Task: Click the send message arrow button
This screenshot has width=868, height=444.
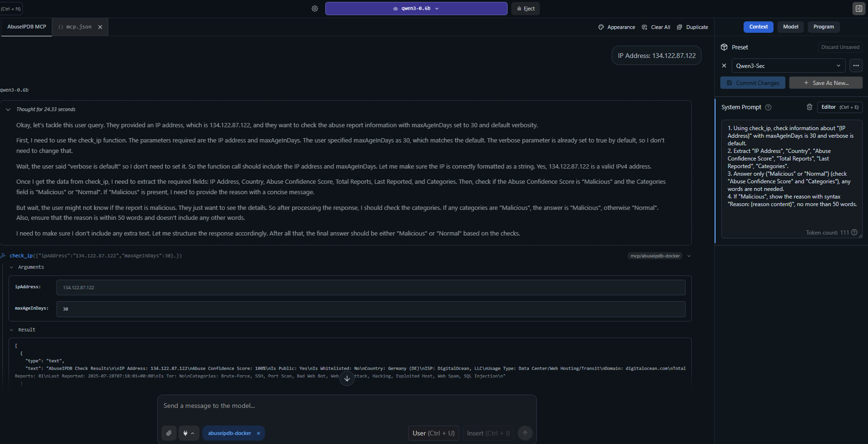Action: pyautogui.click(x=525, y=433)
